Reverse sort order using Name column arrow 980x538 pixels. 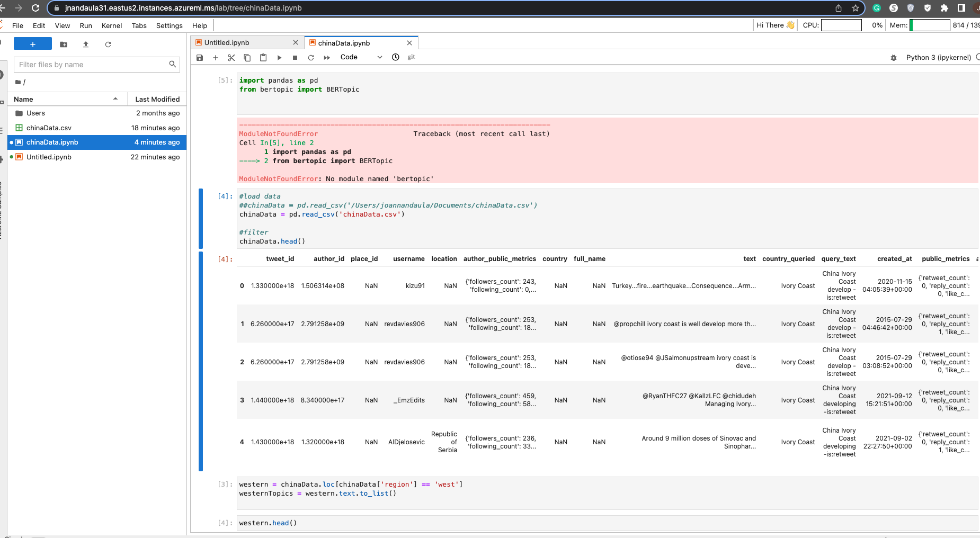[x=116, y=98]
